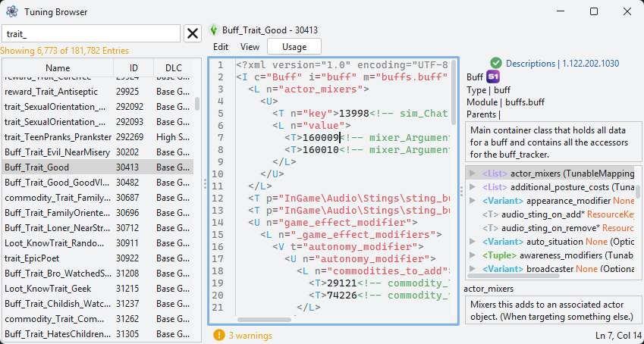The height and width of the screenshot is (344, 644).
Task: Click the Tuning Browser atom app icon
Action: pos(12,11)
